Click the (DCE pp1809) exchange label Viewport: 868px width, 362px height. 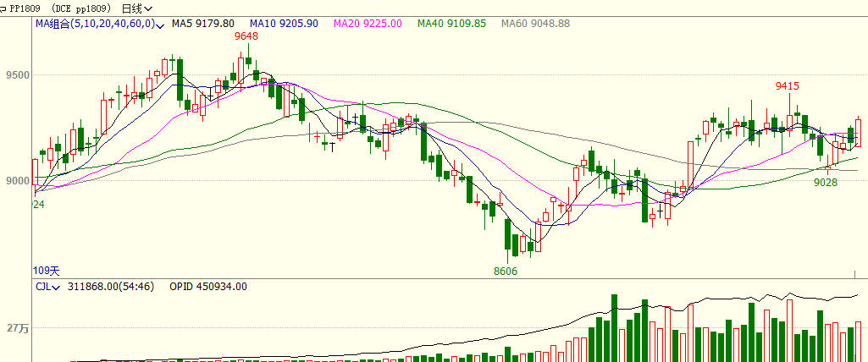point(82,8)
